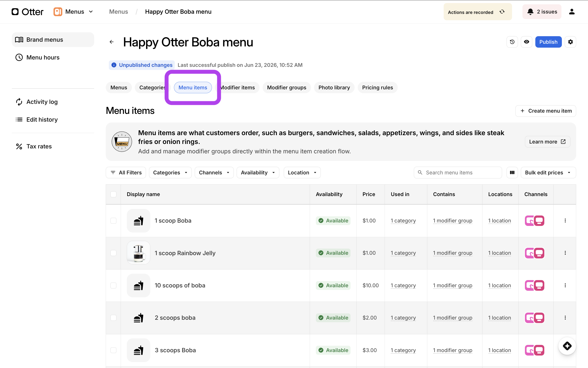This screenshot has width=588, height=368.
Task: Select the Menu items tab
Action: click(193, 88)
